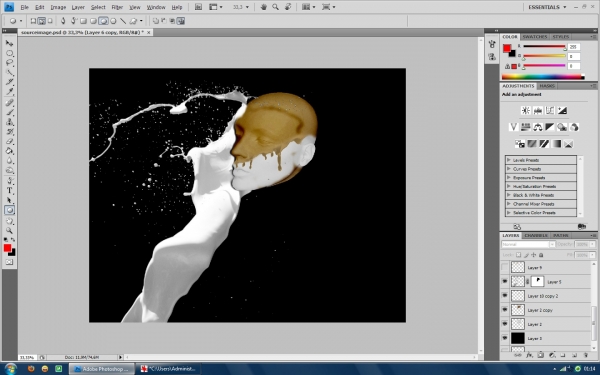Expand Hue/Saturation Presets

[x=509, y=186]
